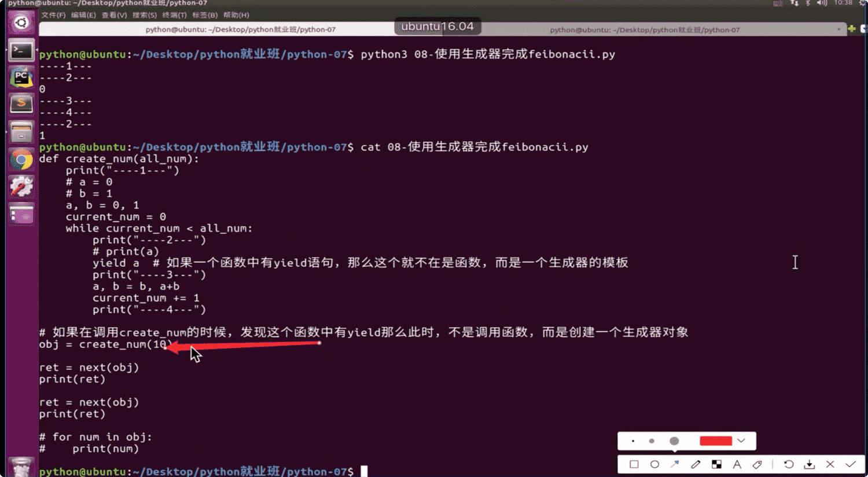Viewport: 868px width, 477px height.
Task: Open Terminal from the launcher
Action: pyautogui.click(x=21, y=51)
